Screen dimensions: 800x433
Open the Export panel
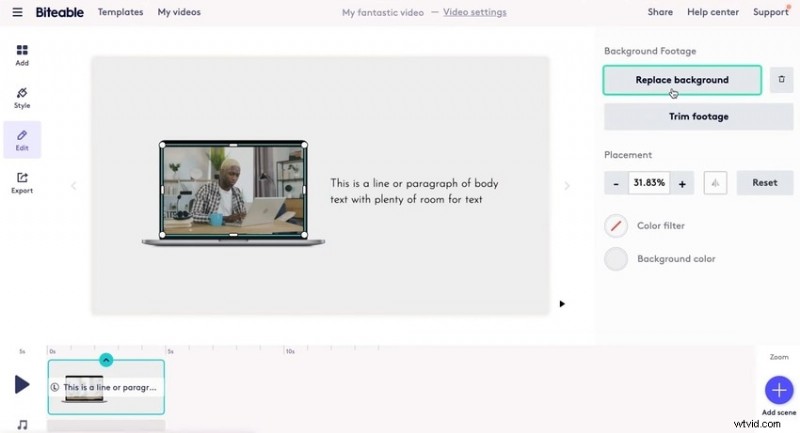(22, 183)
